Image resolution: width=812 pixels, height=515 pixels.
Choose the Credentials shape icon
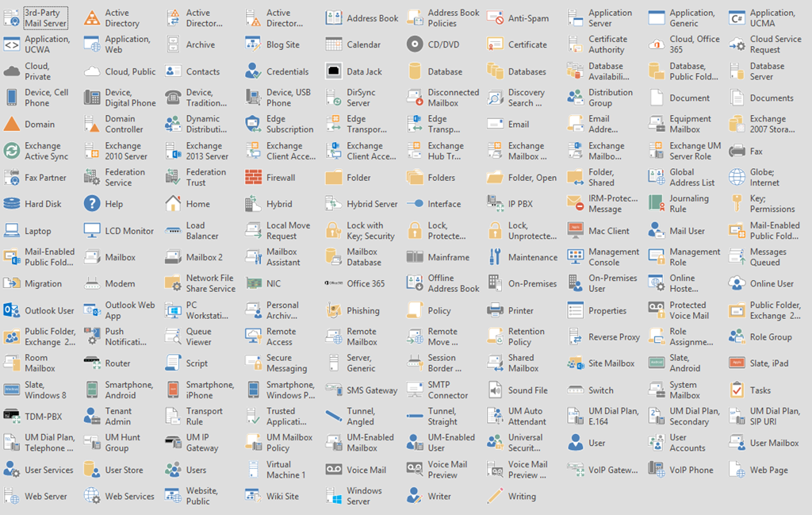pyautogui.click(x=253, y=71)
